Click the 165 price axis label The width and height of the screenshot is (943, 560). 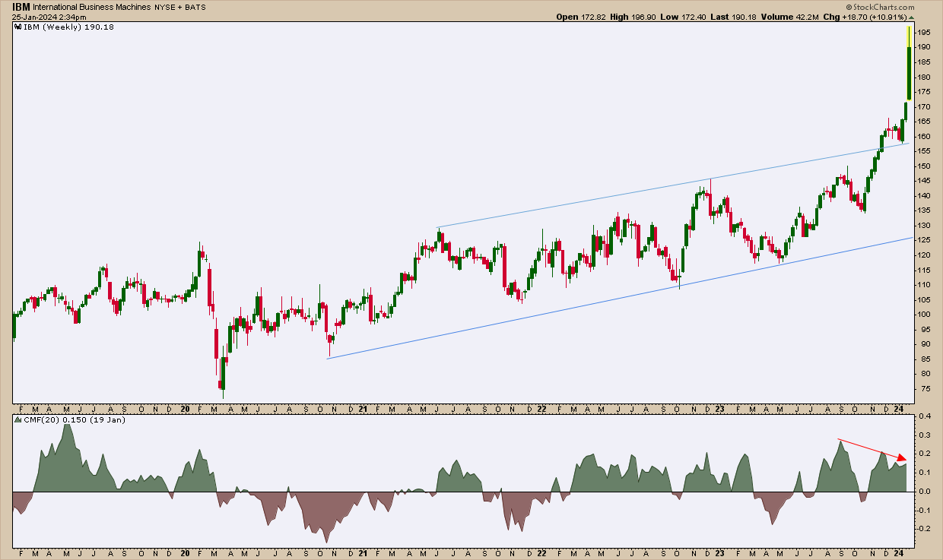923,122
